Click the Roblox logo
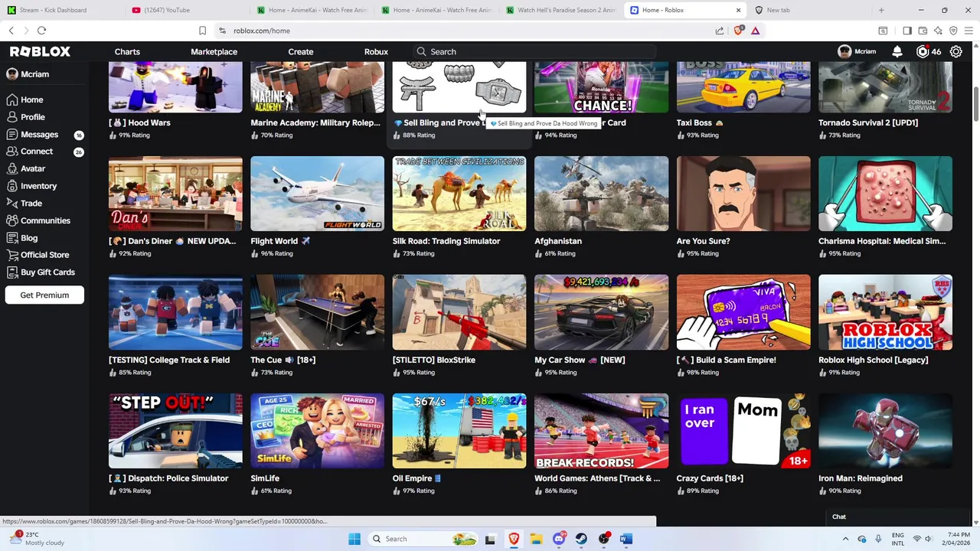The width and height of the screenshot is (980, 551). coord(40,51)
